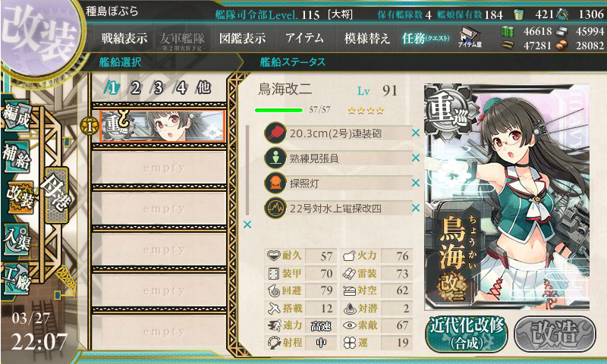Open the 入渠 docking repair sidebar icon

tap(16, 240)
